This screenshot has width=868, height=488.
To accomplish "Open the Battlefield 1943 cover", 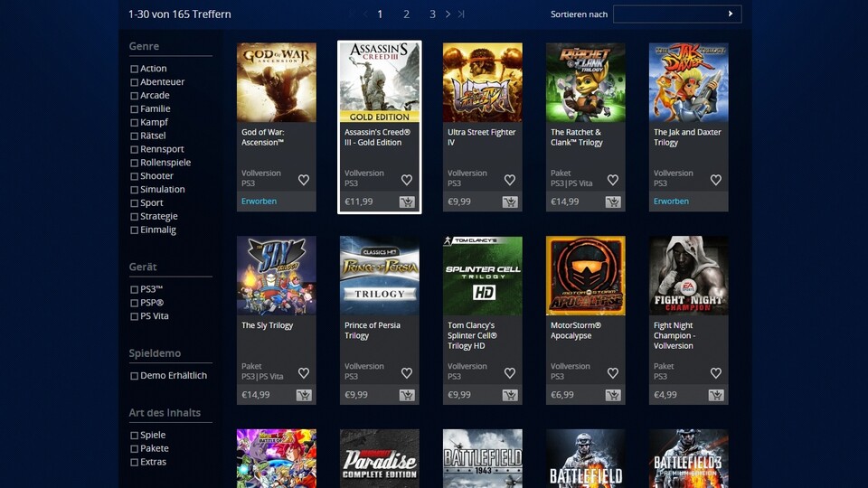I will [482, 459].
